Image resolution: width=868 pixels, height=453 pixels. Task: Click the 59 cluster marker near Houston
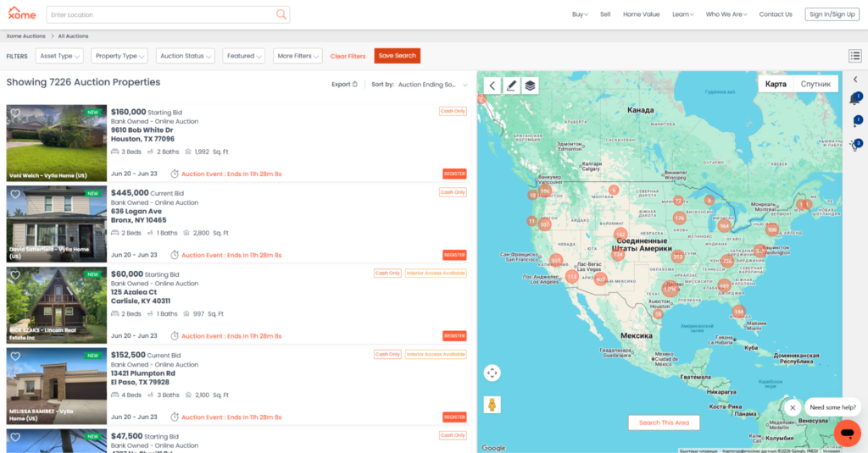(658, 313)
